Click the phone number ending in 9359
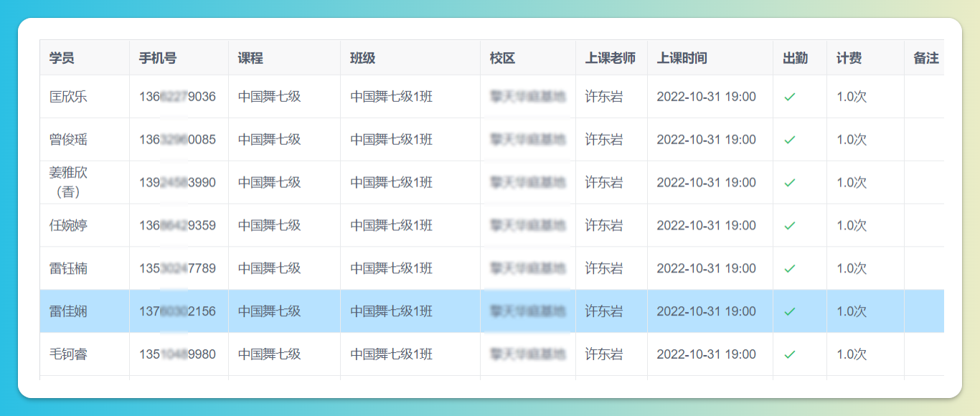The image size is (980, 416). [x=177, y=226]
